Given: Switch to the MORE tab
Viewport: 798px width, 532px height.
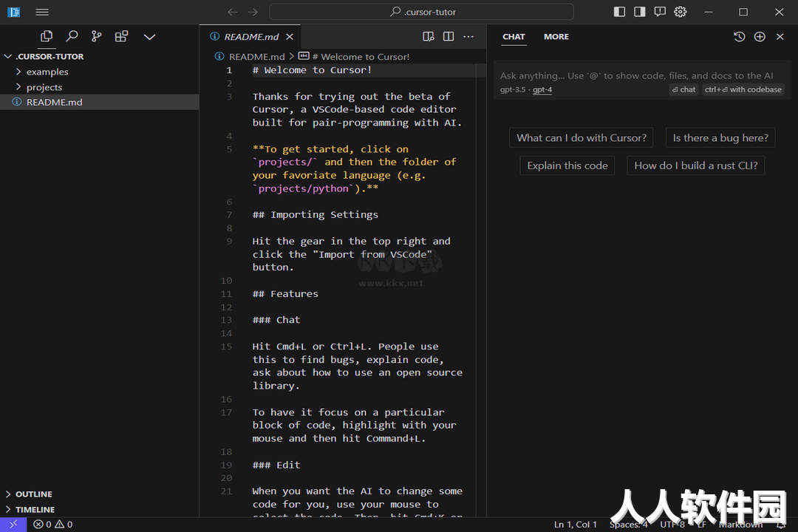Looking at the screenshot, I should 556,37.
